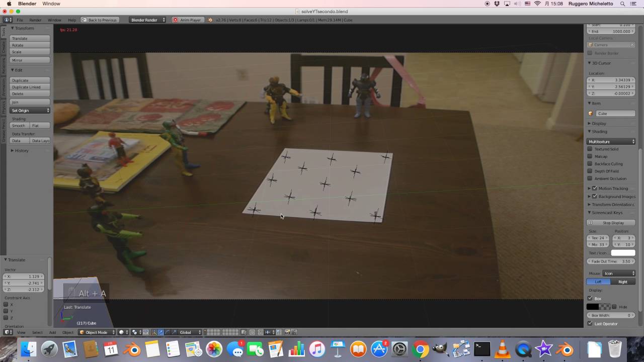Toggle snap during transform magnet icon
The width and height of the screenshot is (644, 362).
[261, 332]
